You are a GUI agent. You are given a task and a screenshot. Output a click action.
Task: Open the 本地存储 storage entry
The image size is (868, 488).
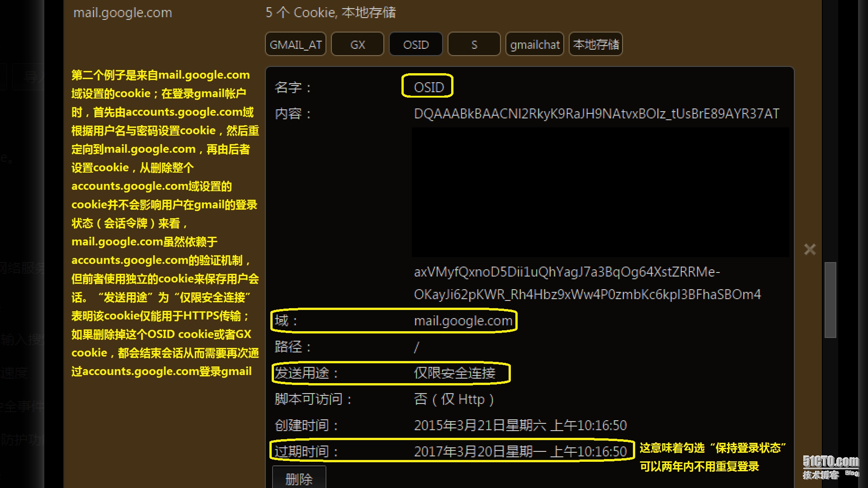[595, 44]
